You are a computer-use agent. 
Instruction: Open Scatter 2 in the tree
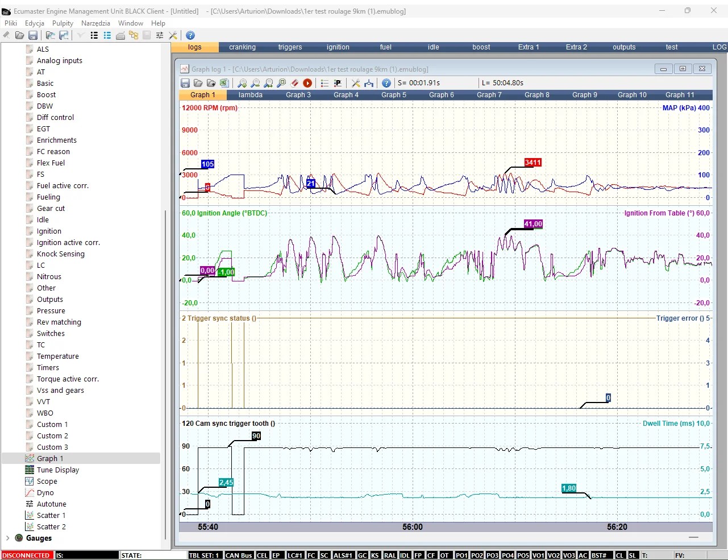[51, 526]
